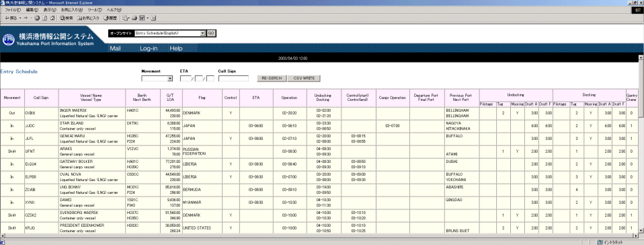644x245 pixels.
Task: Click the Refresh page toolbar icon
Action: (x=45, y=18)
